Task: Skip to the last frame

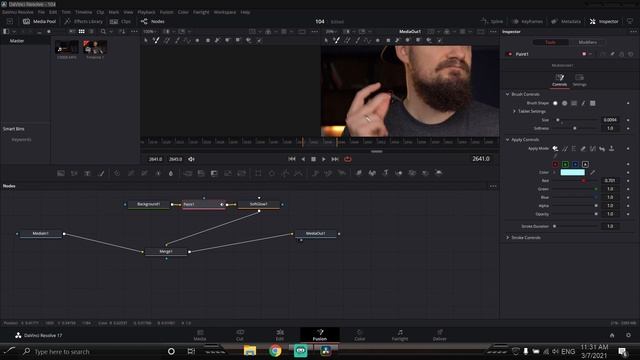Action: pos(335,159)
